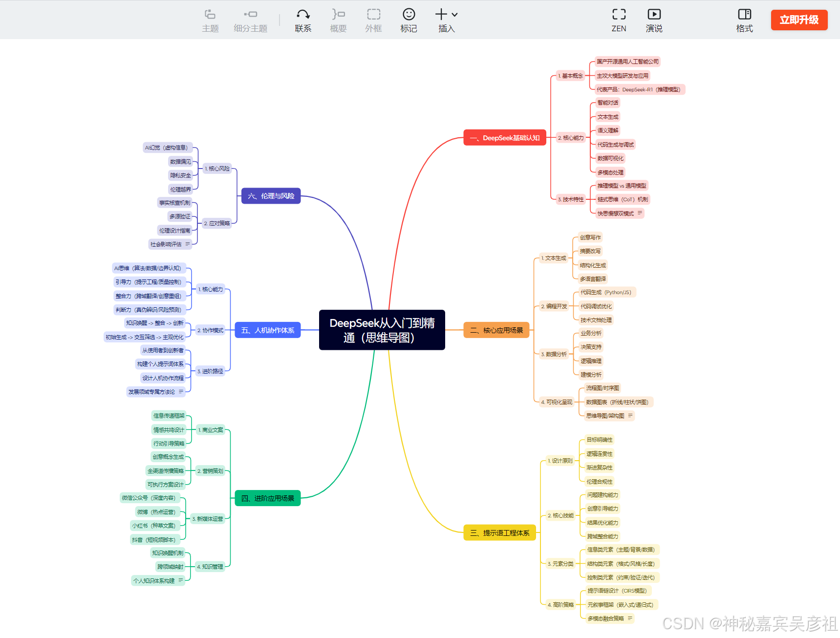Click the 伦理合规性 leaf node
840x638 pixels.
coord(600,482)
